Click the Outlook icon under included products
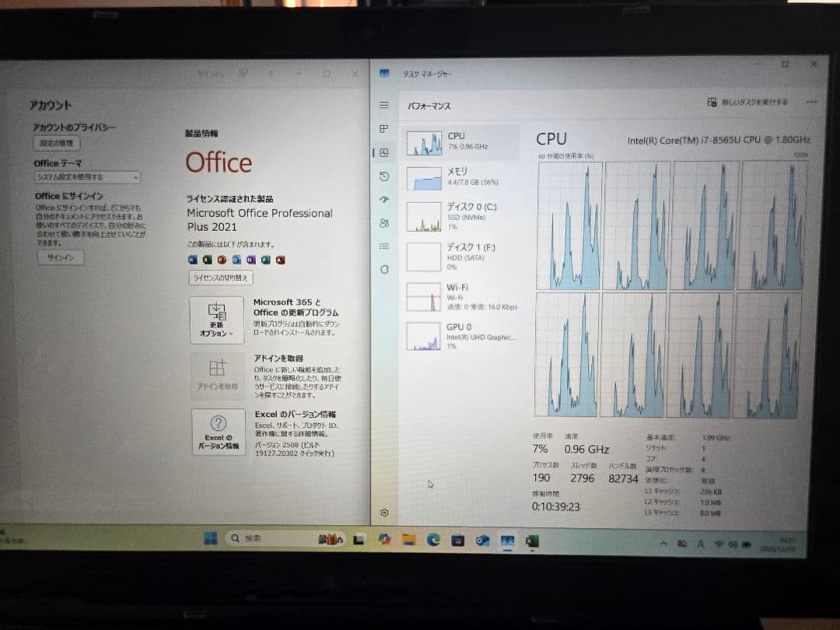 (x=236, y=259)
